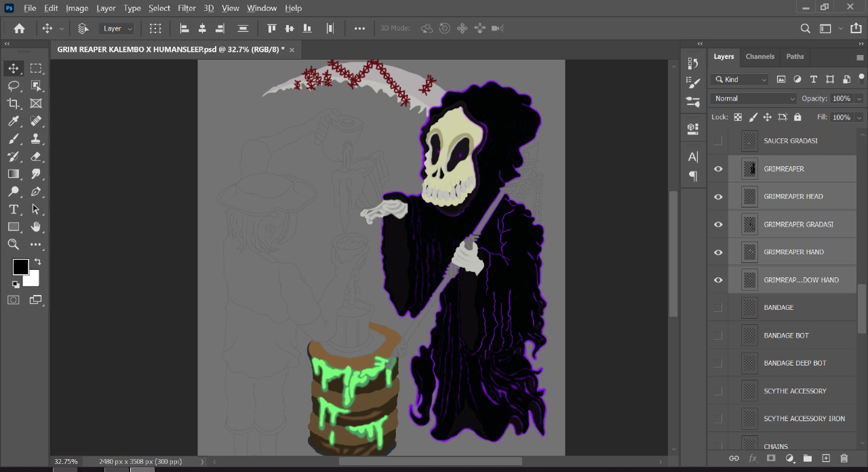Viewport: 868px width, 472px height.
Task: Hide the GRIMREAPER HEAD layer
Action: 718,197
